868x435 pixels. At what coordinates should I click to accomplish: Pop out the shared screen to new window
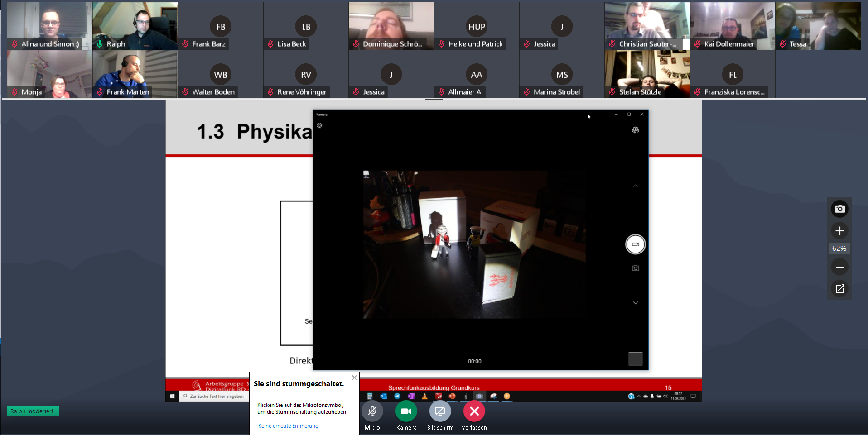click(x=839, y=289)
